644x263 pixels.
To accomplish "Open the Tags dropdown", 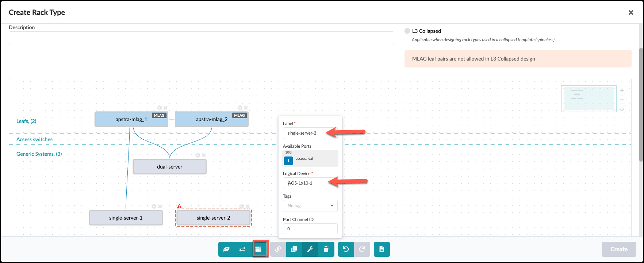I will tap(310, 206).
